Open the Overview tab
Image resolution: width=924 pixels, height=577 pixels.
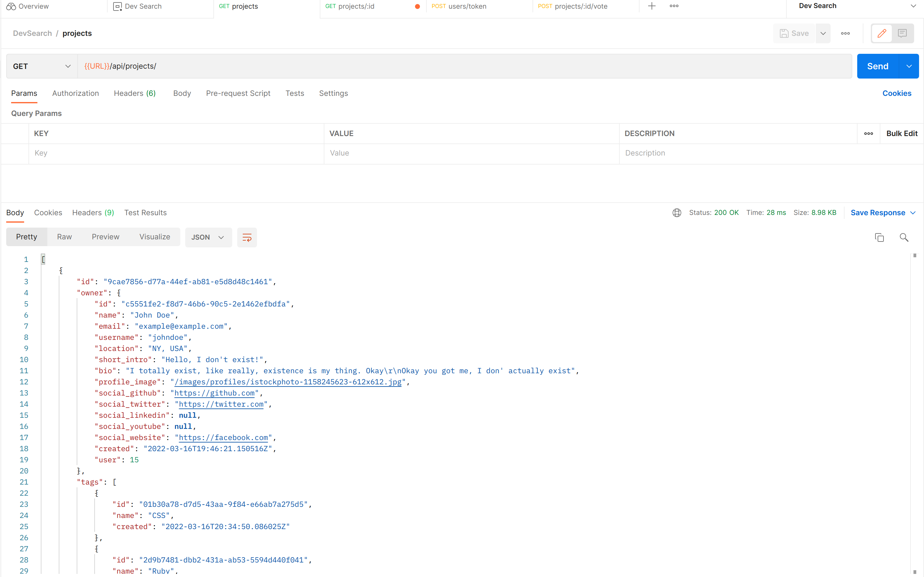(28, 6)
